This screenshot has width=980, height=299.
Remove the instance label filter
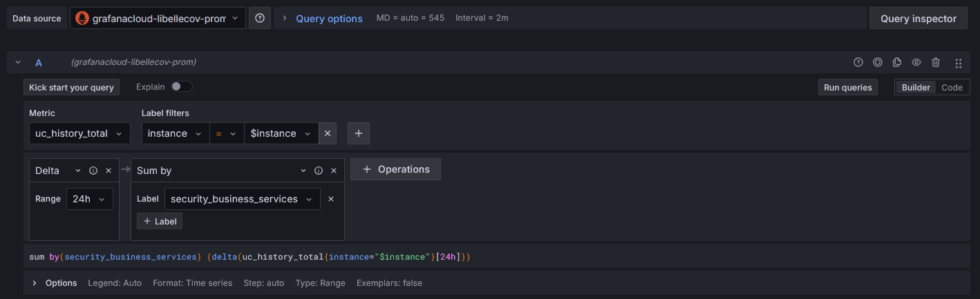click(x=328, y=133)
